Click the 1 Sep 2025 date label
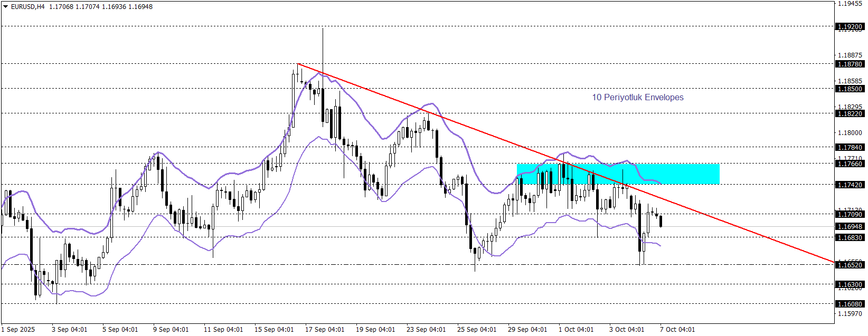868x336 pixels. [x=18, y=330]
